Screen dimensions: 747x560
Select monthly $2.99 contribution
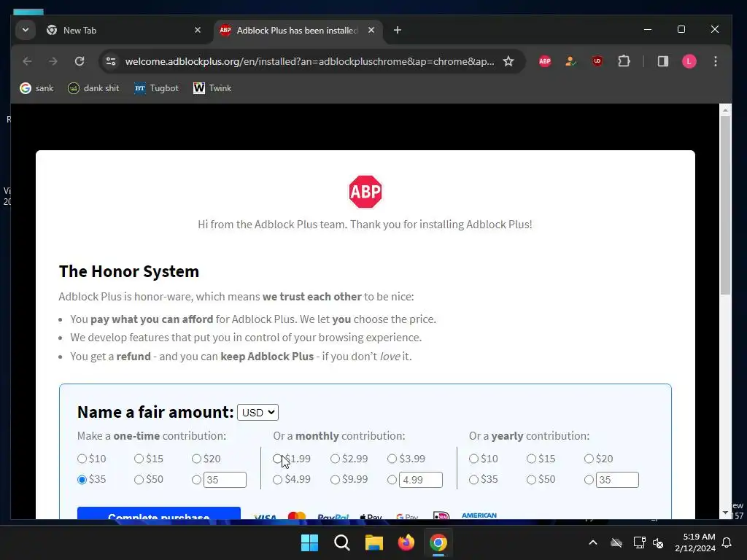(x=335, y=459)
